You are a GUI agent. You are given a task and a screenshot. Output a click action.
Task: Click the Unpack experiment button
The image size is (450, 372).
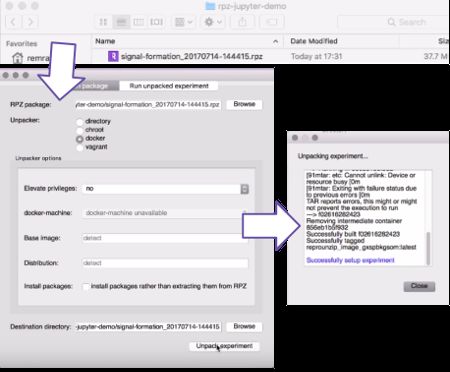pyautogui.click(x=224, y=346)
